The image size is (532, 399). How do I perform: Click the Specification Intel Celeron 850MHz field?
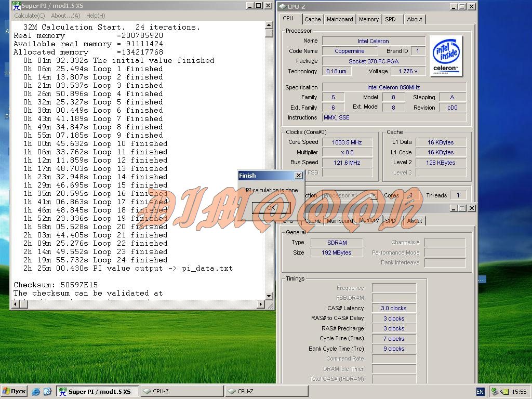394,87
